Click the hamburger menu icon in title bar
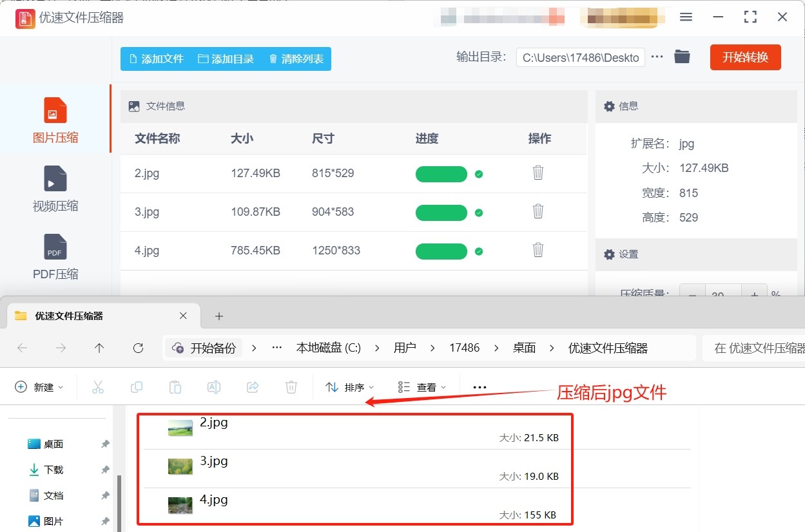The image size is (805, 532). [x=686, y=17]
